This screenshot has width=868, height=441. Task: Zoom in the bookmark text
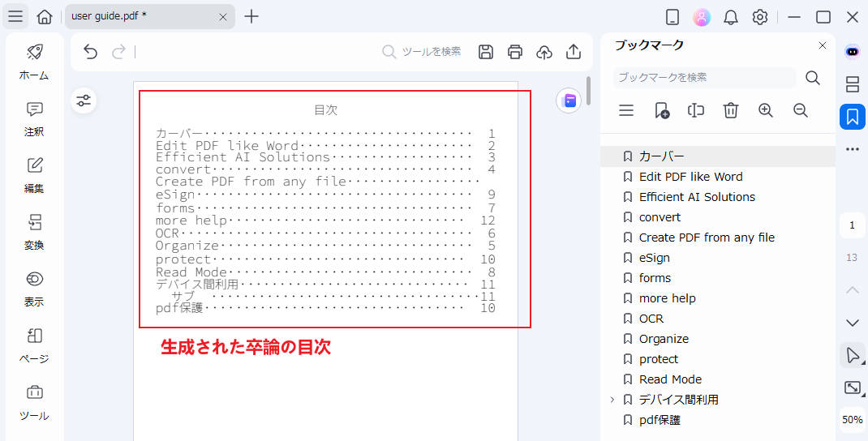(766, 110)
